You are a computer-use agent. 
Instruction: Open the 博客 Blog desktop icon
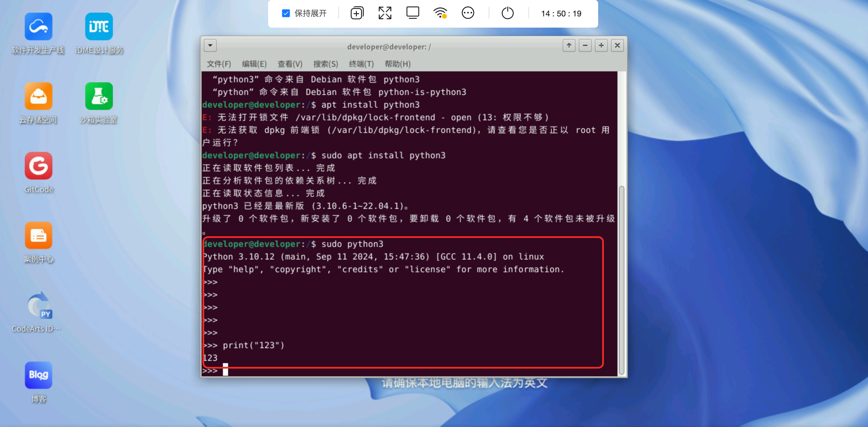pos(38,375)
